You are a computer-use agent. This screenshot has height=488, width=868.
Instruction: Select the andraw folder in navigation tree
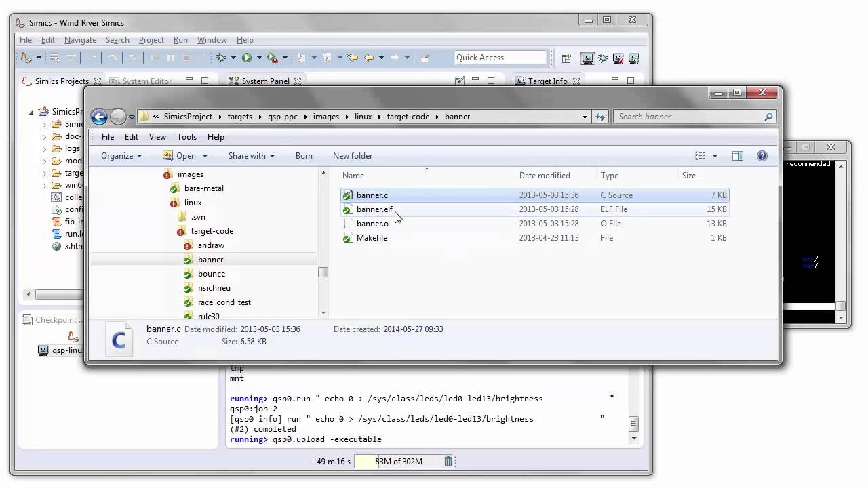211,245
